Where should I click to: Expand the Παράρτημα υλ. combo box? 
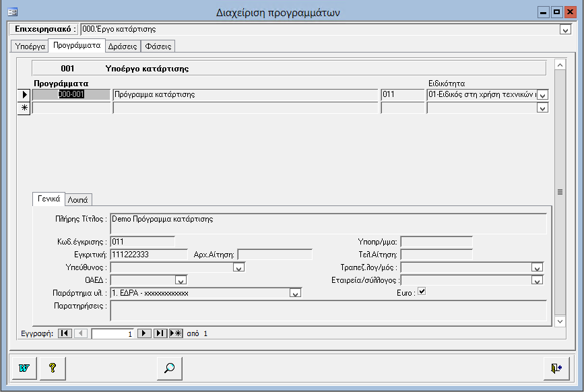point(294,293)
